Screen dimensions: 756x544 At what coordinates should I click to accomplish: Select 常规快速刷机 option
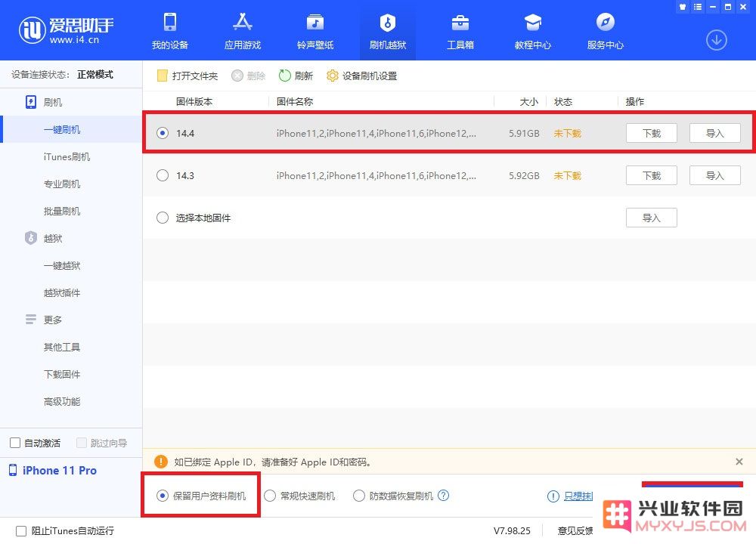point(299,496)
